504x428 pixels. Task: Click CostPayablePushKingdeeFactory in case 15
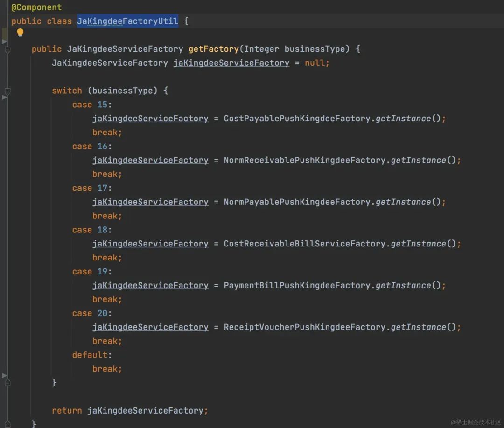[x=297, y=119]
